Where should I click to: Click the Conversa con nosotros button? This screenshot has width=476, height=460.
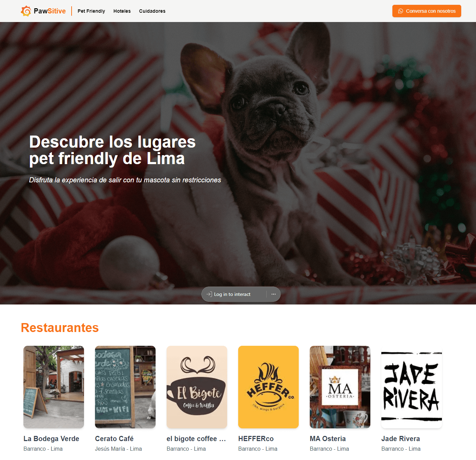point(426,11)
